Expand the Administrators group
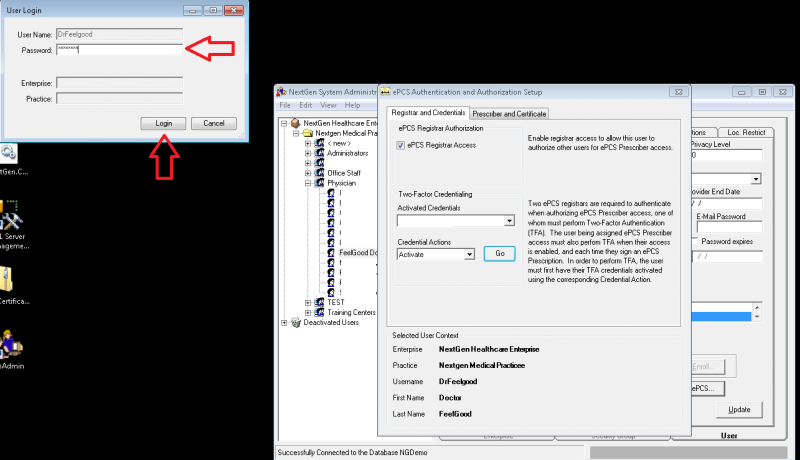 [308, 154]
